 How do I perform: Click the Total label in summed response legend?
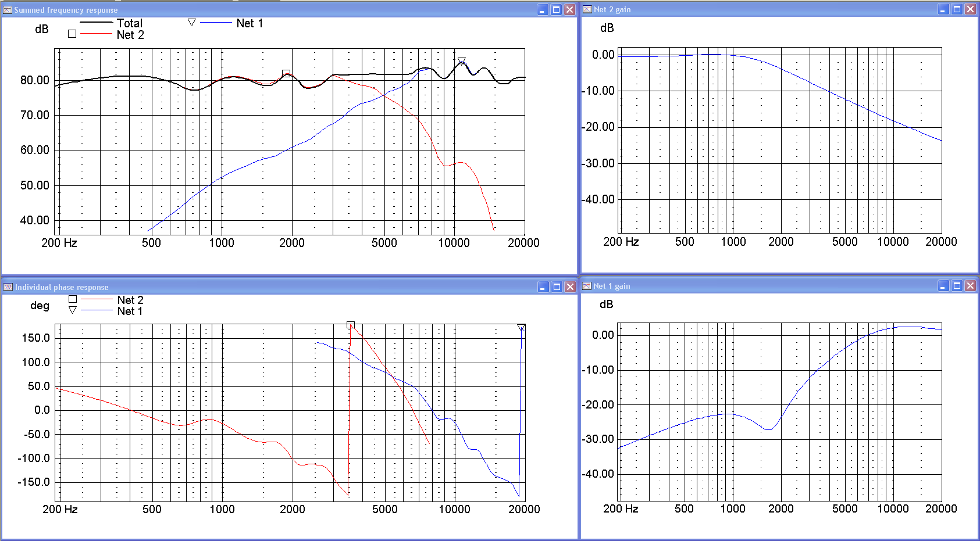pos(129,23)
